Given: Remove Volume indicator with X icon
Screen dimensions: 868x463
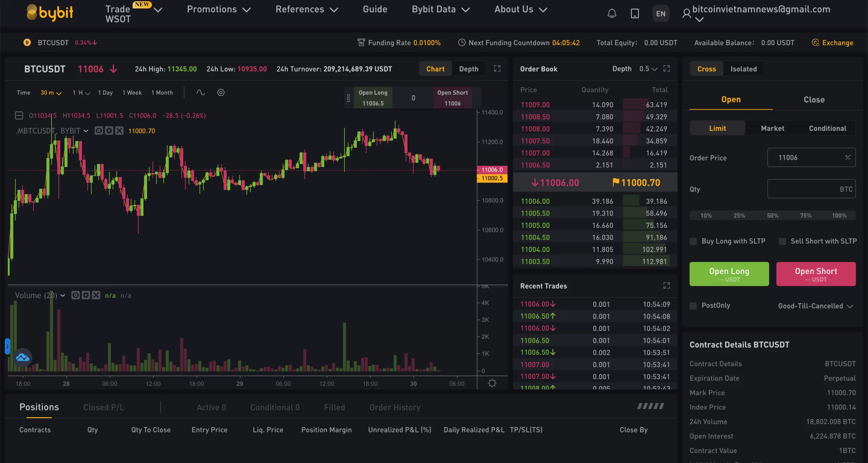Looking at the screenshot, I should [96, 295].
